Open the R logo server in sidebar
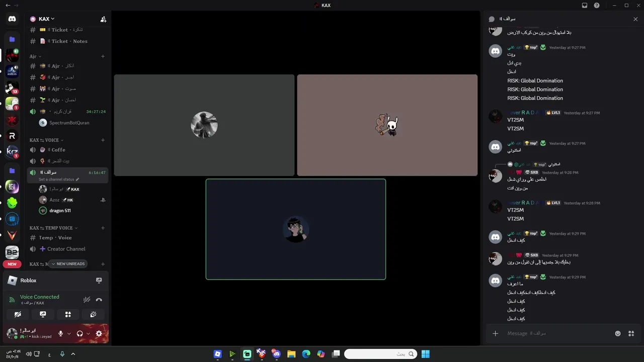Image resolution: width=644 pixels, height=362 pixels. (12, 136)
